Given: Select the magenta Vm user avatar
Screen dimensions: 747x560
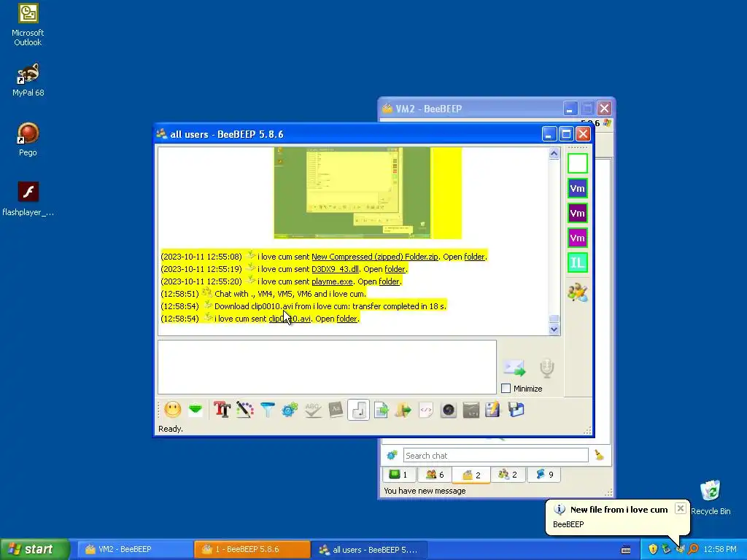Looking at the screenshot, I should (578, 238).
